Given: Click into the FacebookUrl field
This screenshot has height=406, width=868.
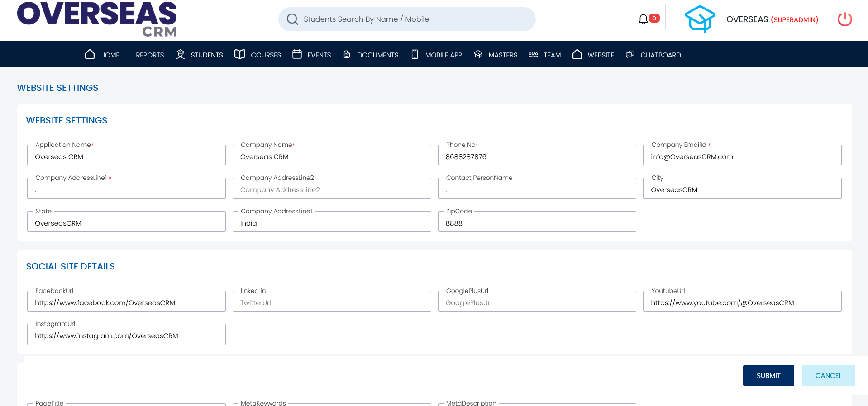Looking at the screenshot, I should click(126, 303).
